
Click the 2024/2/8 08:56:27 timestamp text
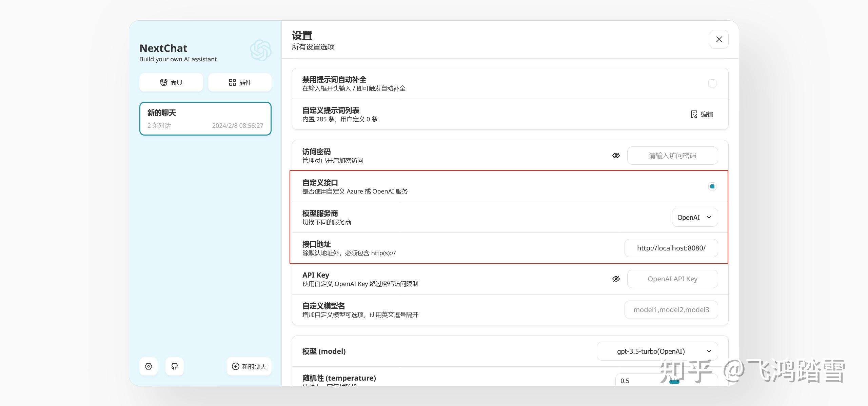238,125
